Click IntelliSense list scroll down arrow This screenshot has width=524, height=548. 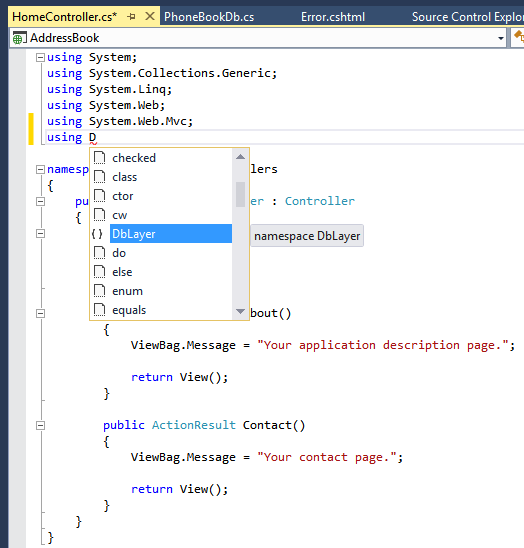tap(240, 311)
